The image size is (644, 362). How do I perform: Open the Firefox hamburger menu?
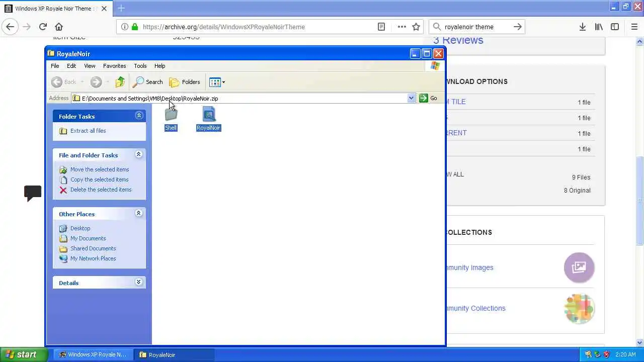click(634, 27)
